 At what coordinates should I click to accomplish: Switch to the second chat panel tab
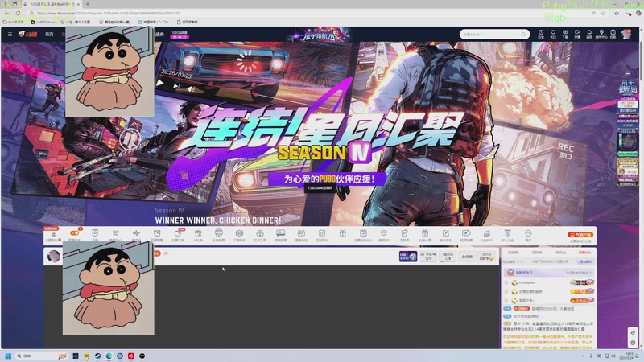click(536, 253)
